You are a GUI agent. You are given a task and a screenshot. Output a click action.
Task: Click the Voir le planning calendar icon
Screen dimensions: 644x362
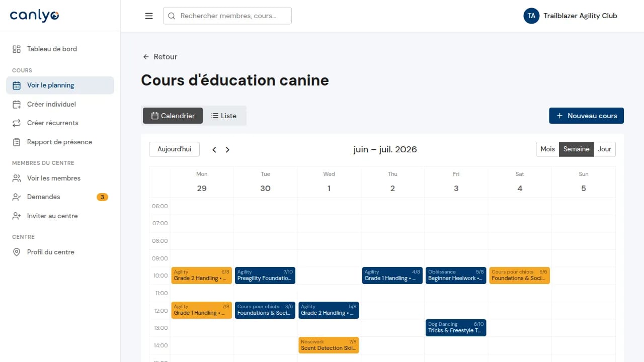(17, 85)
